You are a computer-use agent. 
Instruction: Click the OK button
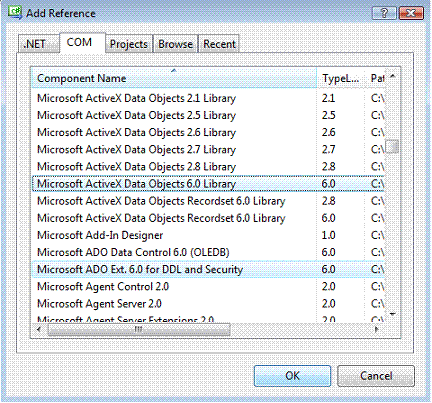click(292, 376)
